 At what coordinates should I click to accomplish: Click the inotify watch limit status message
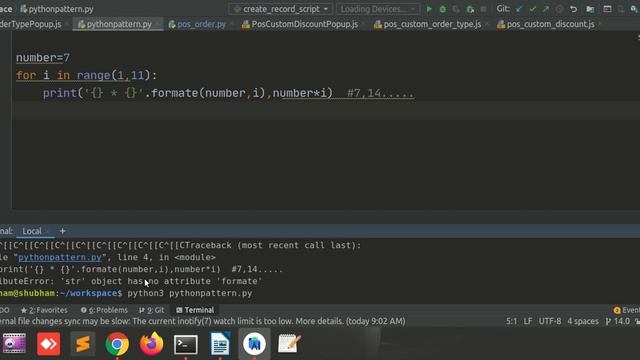202,321
